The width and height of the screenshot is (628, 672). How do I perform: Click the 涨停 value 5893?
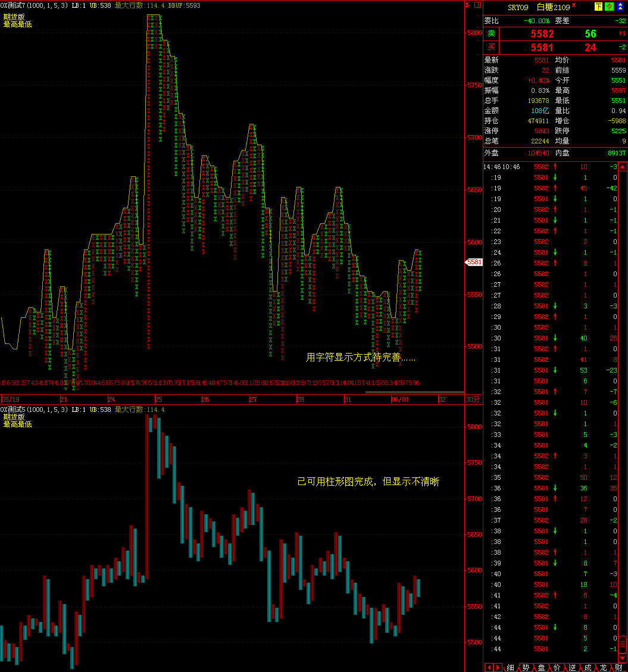(x=542, y=131)
